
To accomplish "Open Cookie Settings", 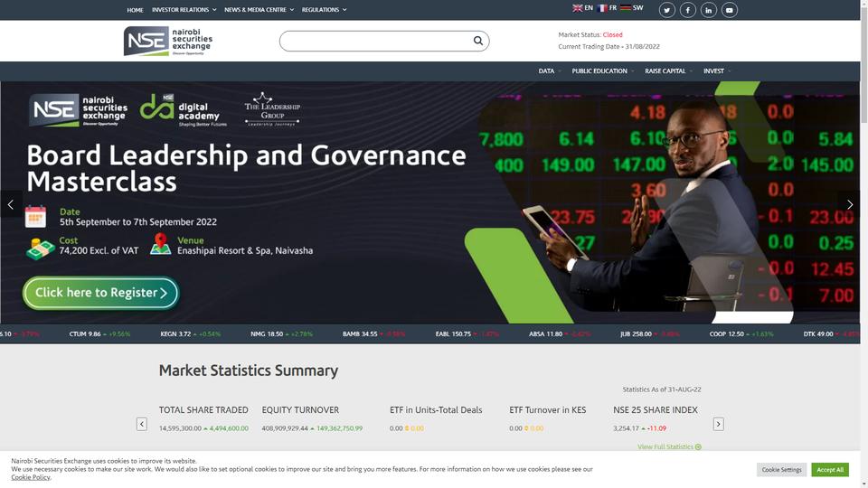I will (781, 469).
